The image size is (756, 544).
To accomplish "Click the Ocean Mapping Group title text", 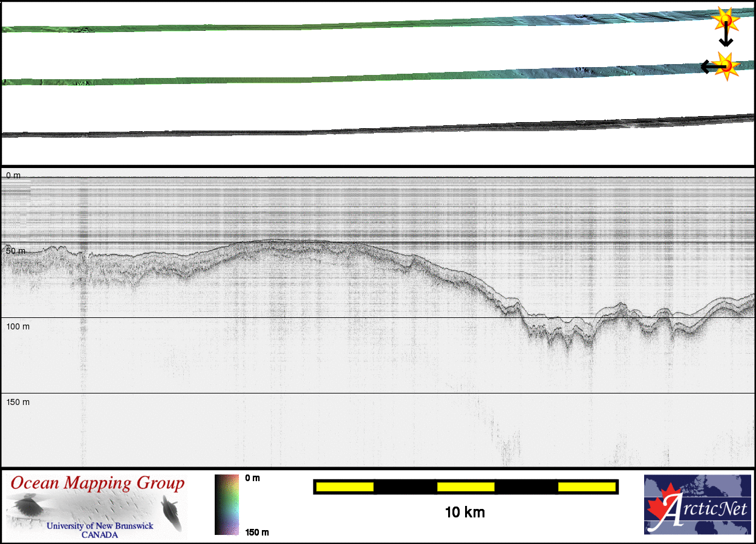I will 97,484.
